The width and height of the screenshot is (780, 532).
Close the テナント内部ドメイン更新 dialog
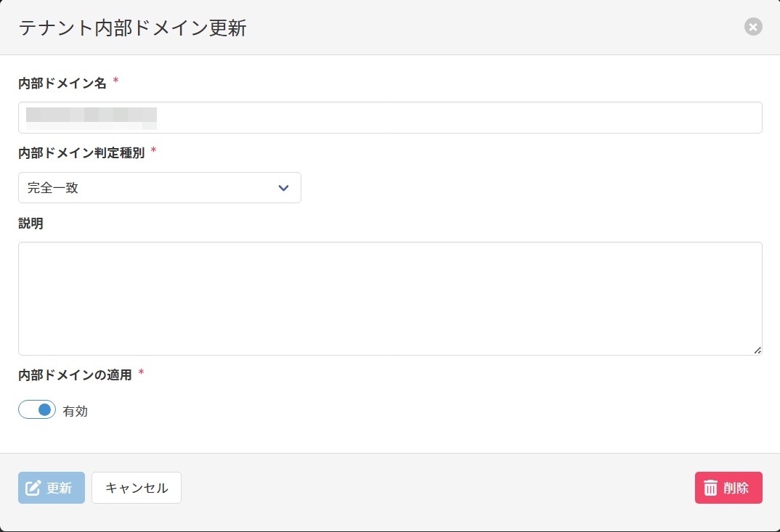coord(753,28)
